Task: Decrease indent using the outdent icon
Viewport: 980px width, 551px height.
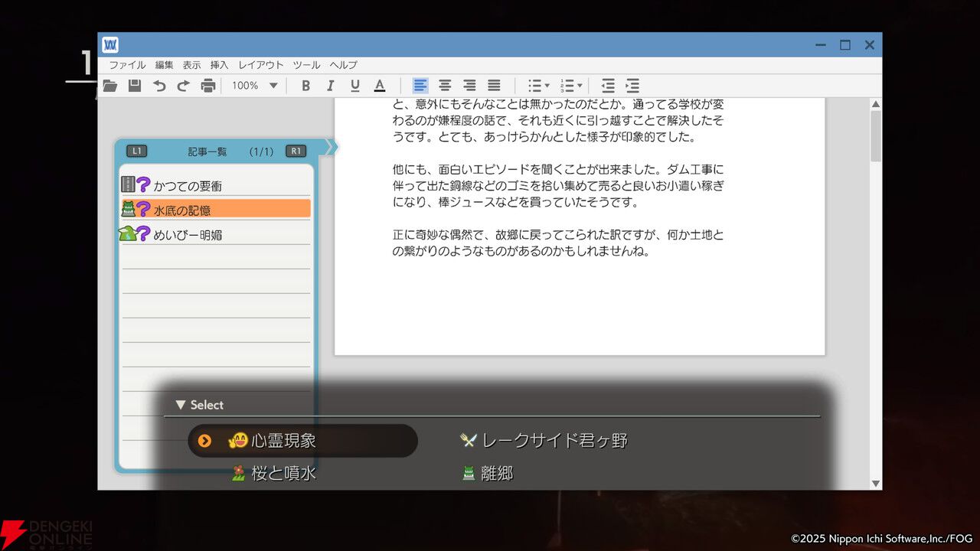Action: pos(608,86)
